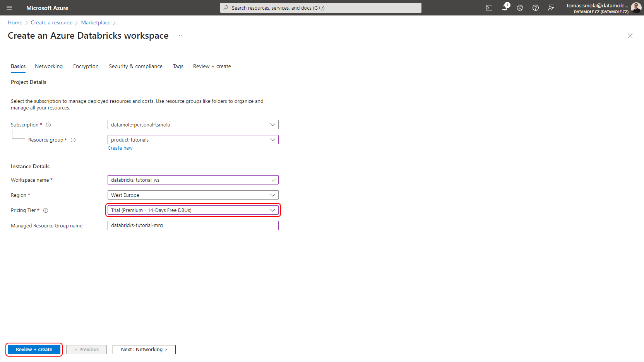Screen dimensions: 644x362
Task: Click the Pricing Tier info icon
Action: pos(46,210)
